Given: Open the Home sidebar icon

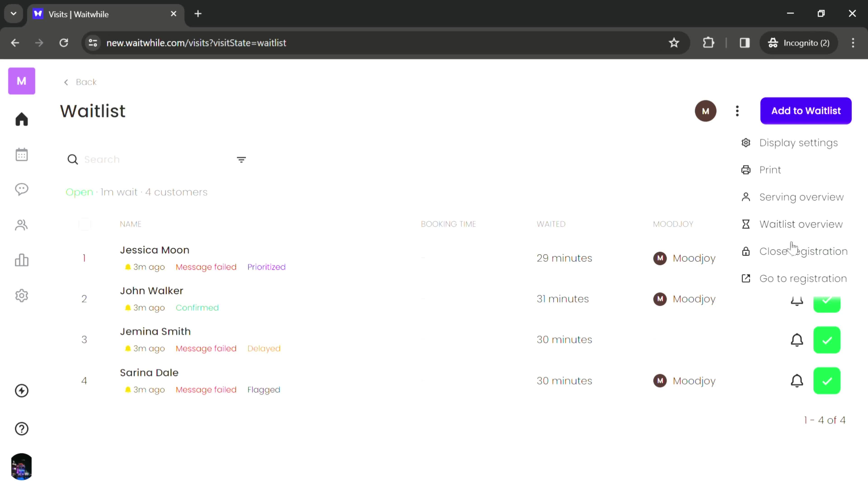Looking at the screenshot, I should (x=21, y=119).
